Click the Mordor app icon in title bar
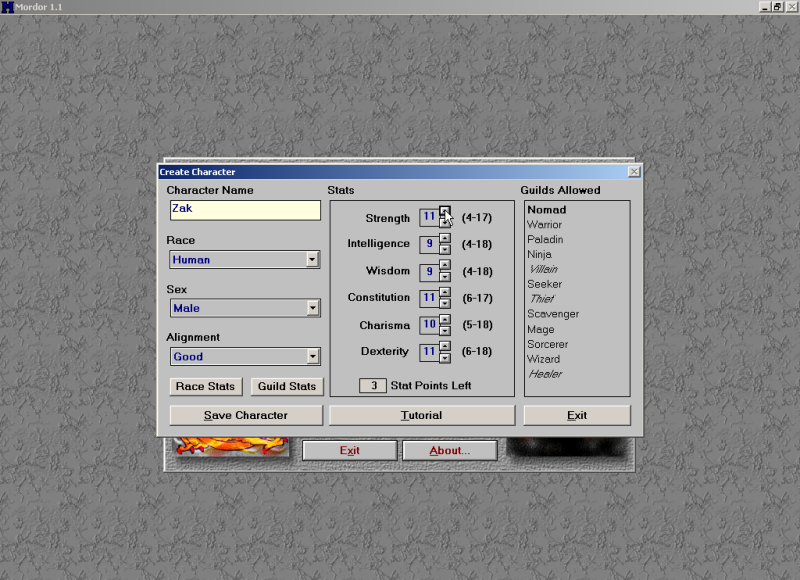Viewport: 800px width, 580px height. [7, 7]
